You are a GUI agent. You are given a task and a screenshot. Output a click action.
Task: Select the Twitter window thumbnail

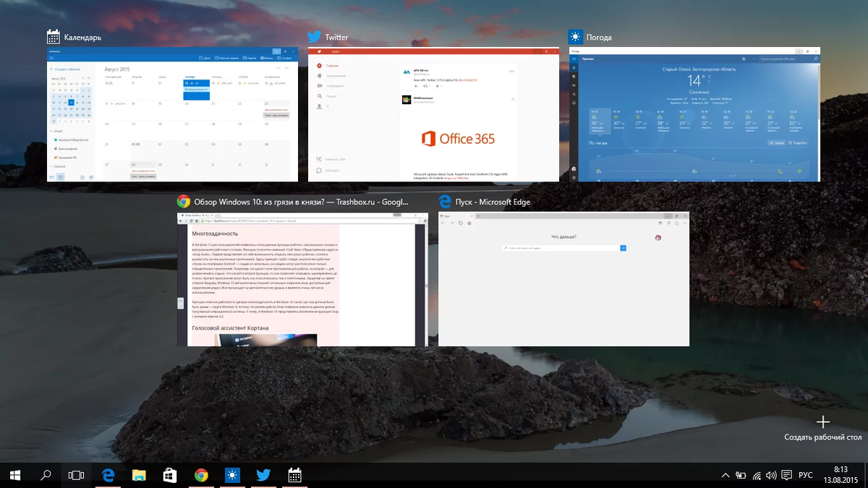[x=434, y=114]
